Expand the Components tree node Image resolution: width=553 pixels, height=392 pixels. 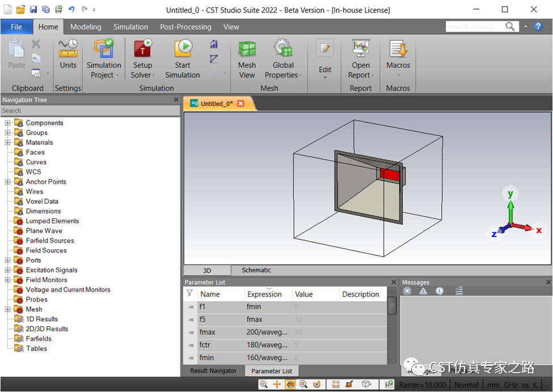7,123
